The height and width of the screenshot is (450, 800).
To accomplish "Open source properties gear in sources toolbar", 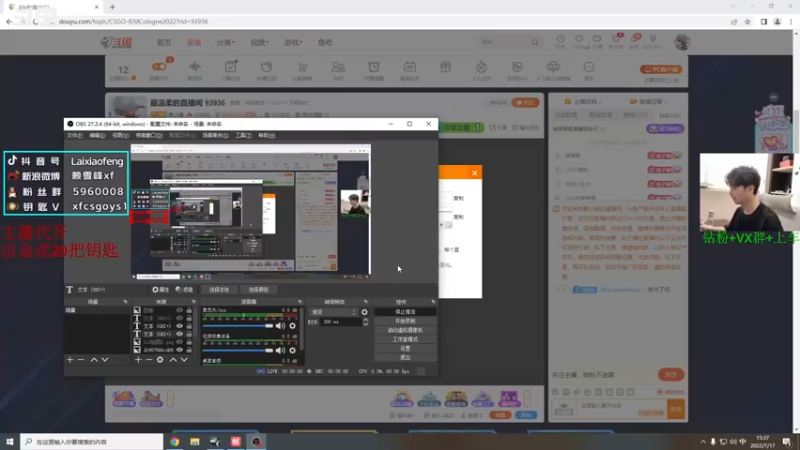I will [160, 360].
